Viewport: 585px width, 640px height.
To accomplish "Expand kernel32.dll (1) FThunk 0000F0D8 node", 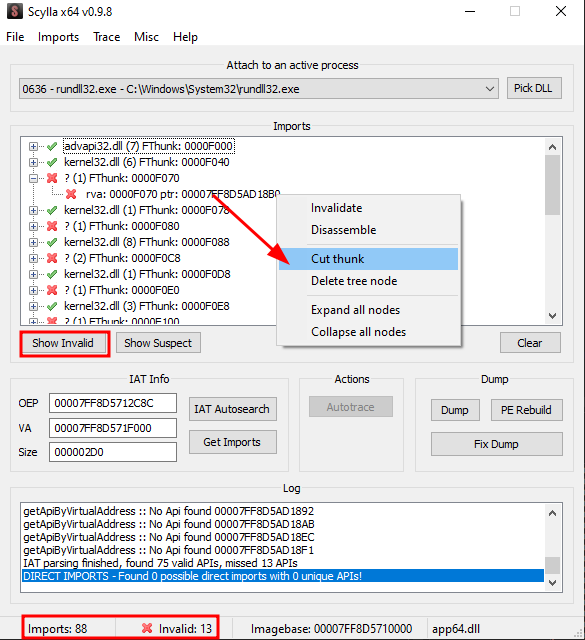I will pyautogui.click(x=33, y=274).
